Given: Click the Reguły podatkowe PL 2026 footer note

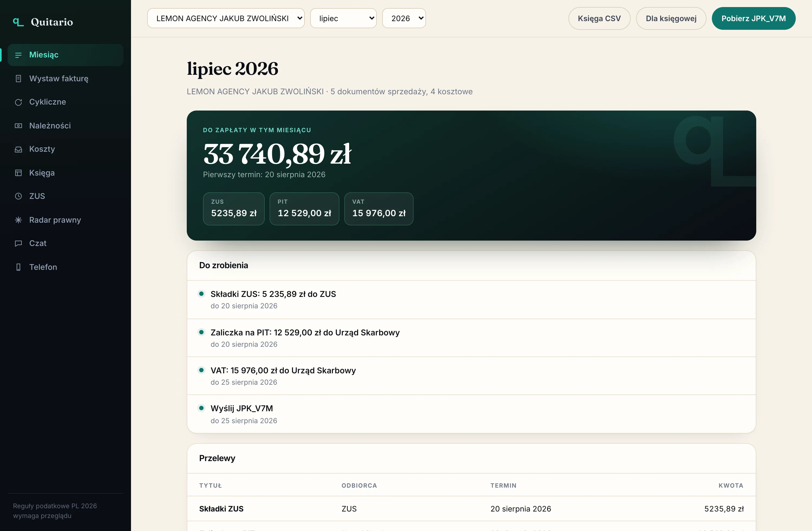Looking at the screenshot, I should pos(55,511).
